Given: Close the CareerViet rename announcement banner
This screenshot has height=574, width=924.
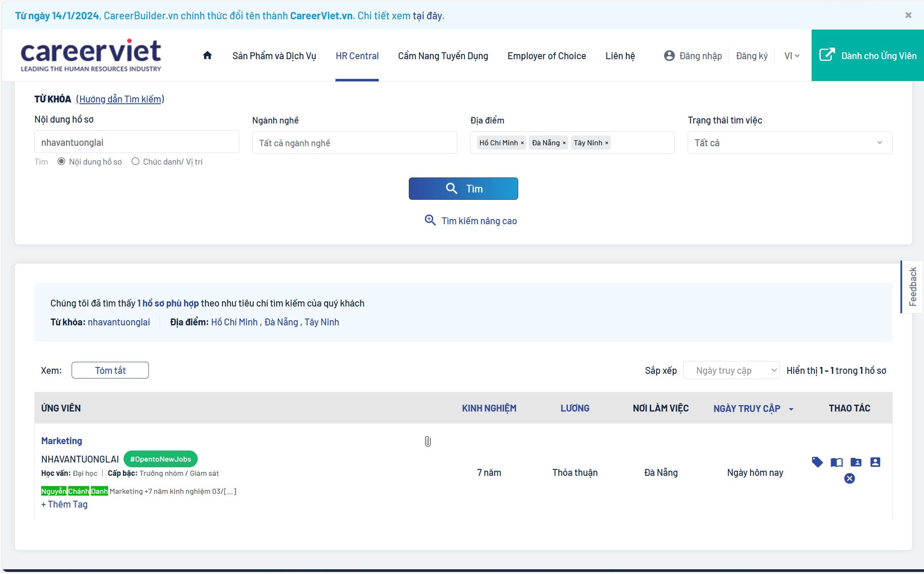Looking at the screenshot, I should (908, 15).
